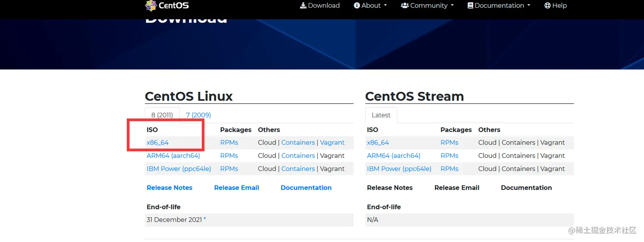
Task: Select the CentOS Stream Latest tab
Action: coord(381,115)
